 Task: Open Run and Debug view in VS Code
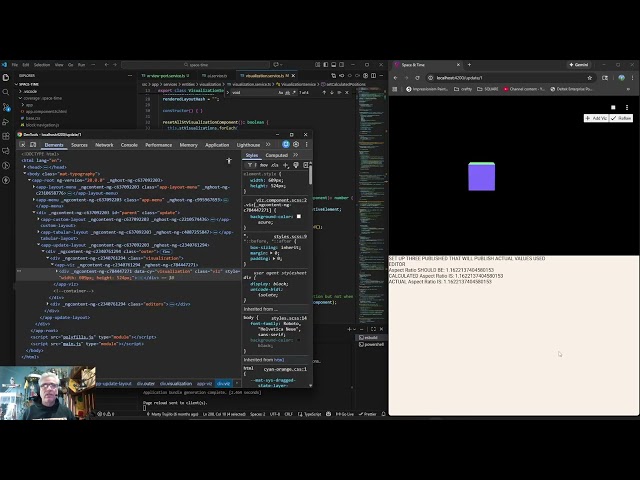[6, 122]
